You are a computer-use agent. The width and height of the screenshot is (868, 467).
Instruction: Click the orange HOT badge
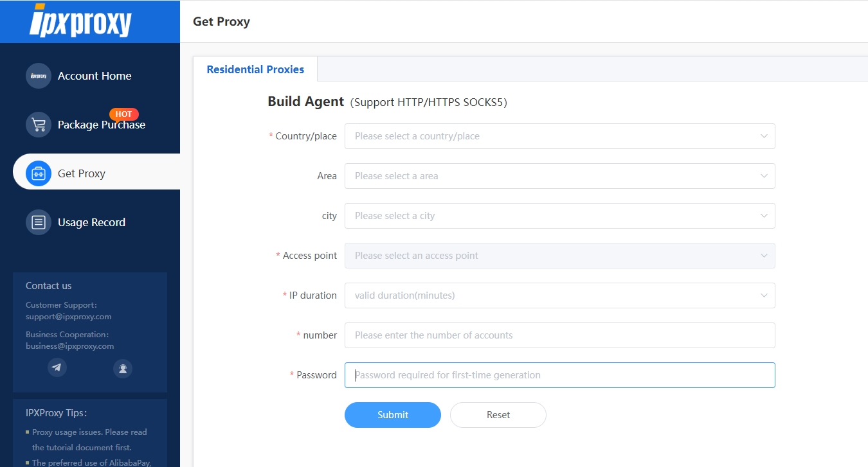[123, 114]
